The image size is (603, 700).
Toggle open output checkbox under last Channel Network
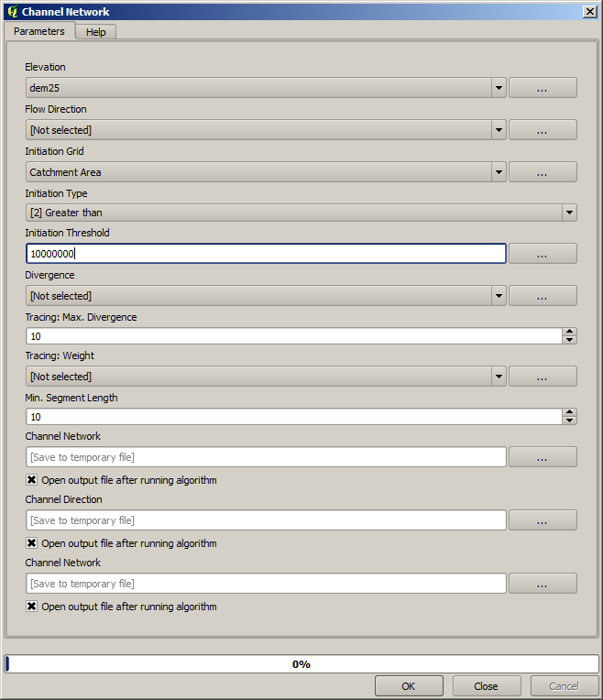(32, 607)
